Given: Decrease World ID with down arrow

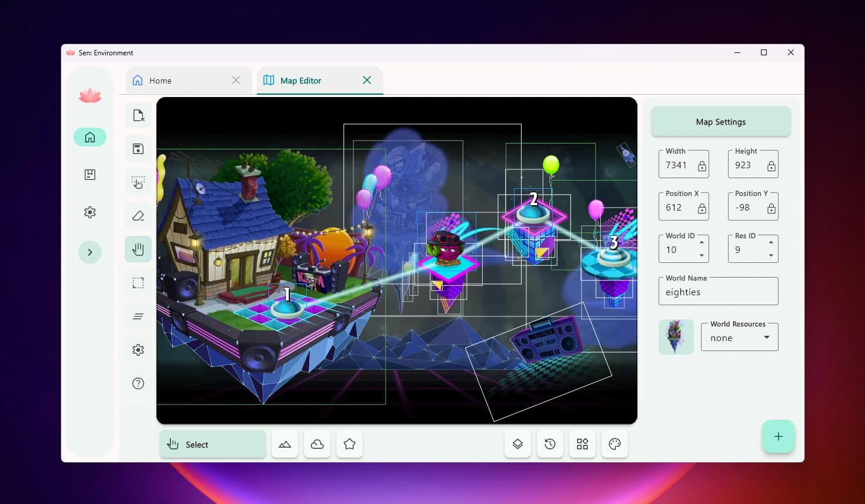Looking at the screenshot, I should pos(702,256).
